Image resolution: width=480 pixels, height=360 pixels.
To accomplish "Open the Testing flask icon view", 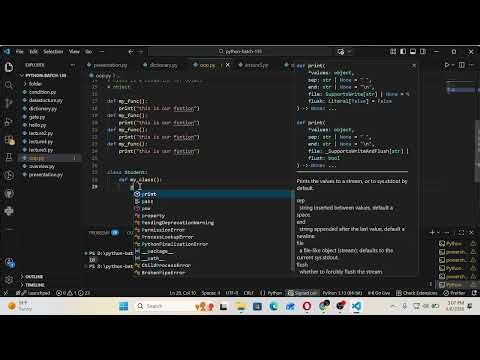I will tap(9, 157).
